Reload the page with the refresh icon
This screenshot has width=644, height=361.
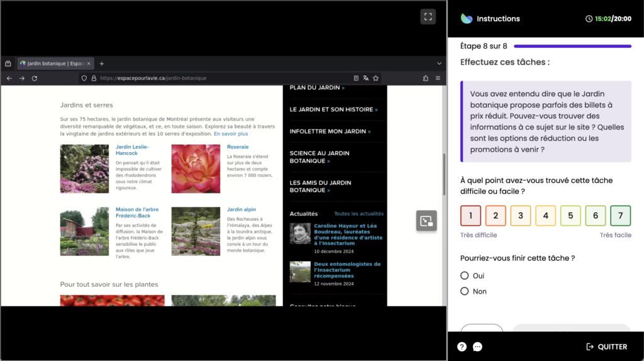34,78
